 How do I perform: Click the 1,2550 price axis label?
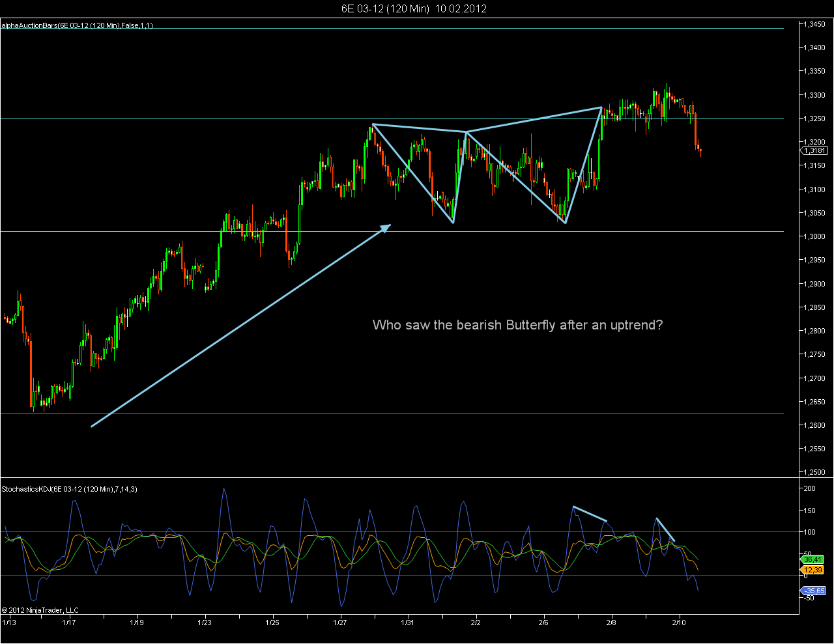(x=814, y=449)
